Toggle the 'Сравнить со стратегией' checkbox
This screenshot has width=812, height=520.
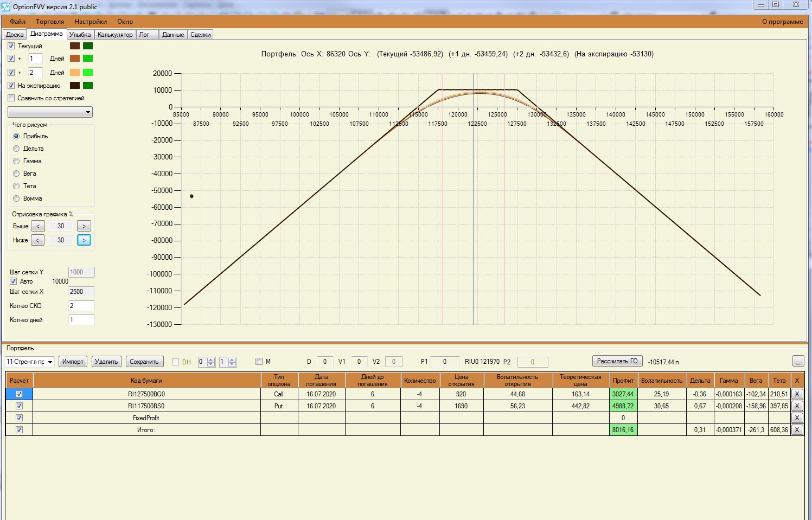[x=11, y=98]
